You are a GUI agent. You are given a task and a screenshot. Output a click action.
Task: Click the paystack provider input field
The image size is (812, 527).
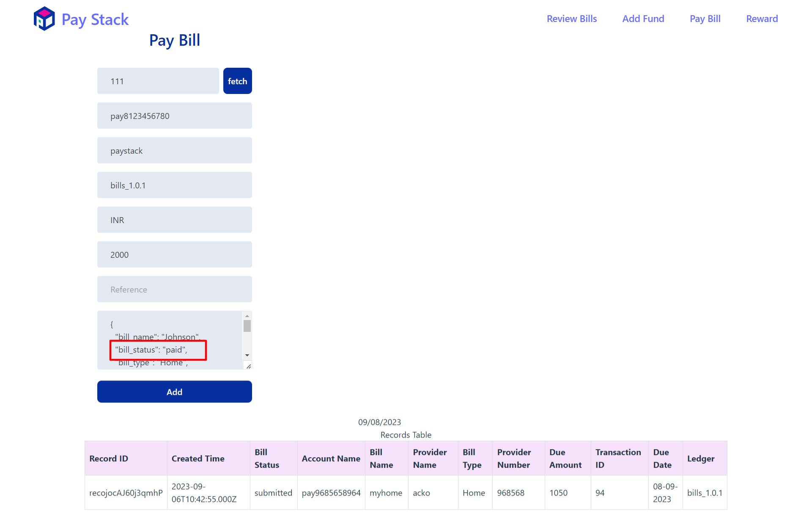click(x=174, y=150)
